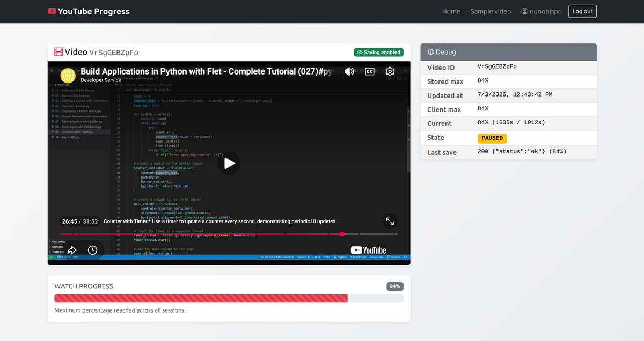Open the YouTube logo in player corner
This screenshot has height=341, width=644.
(368, 250)
